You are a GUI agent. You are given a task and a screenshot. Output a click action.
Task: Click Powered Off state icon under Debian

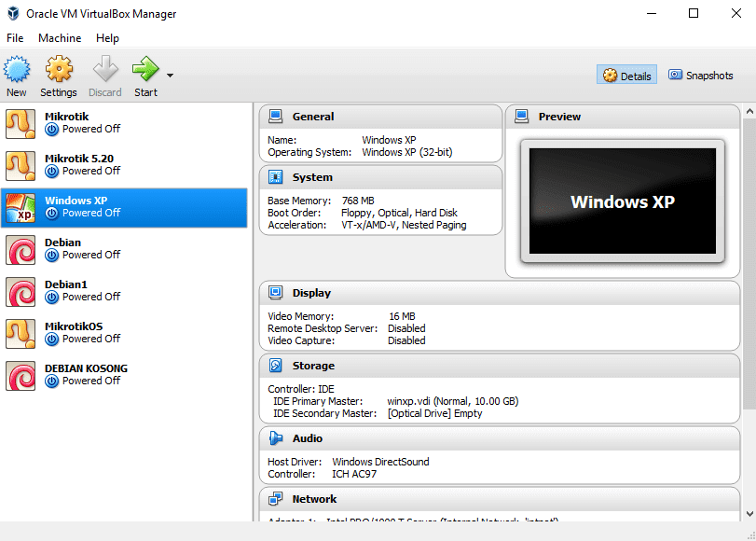pos(51,256)
